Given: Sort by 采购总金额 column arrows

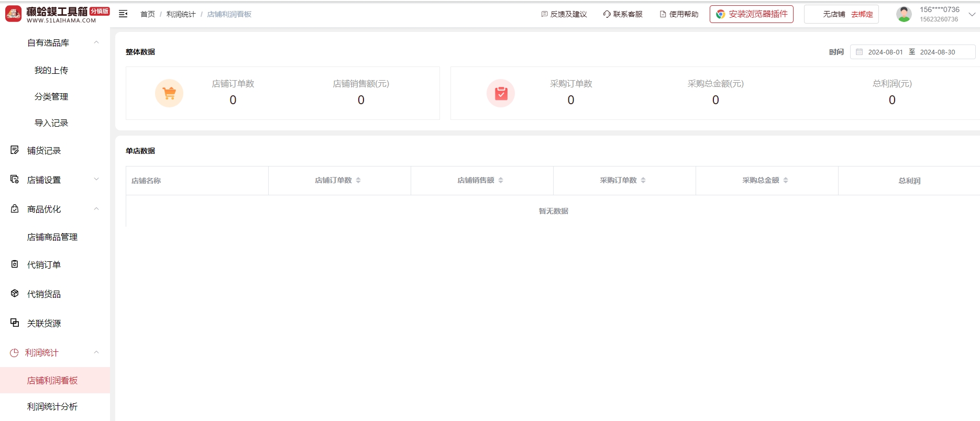Looking at the screenshot, I should pos(786,180).
